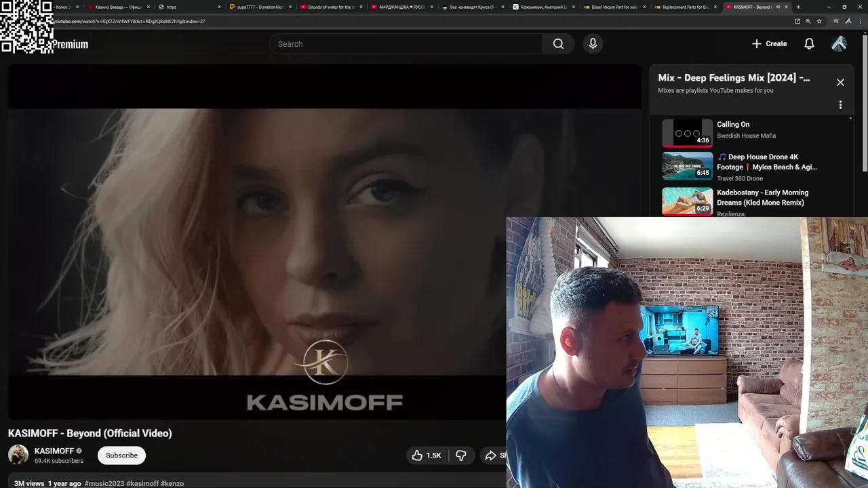Open a new browser tab
The image size is (868, 488).
coord(798,7)
